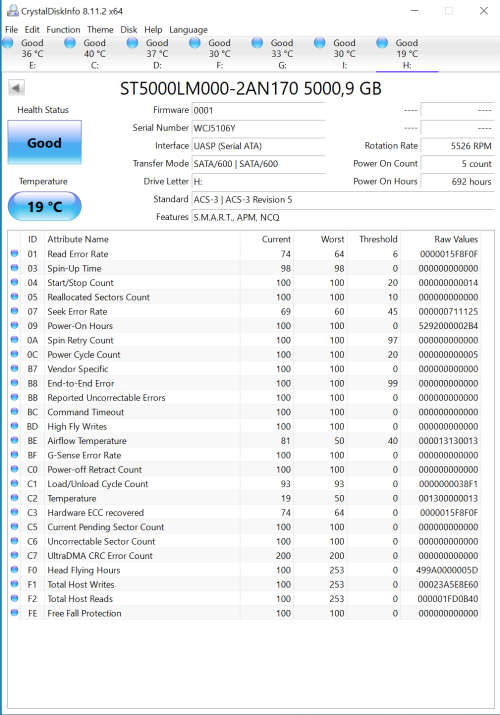Click the Rotation Rate value 5526 RPM

click(457, 146)
